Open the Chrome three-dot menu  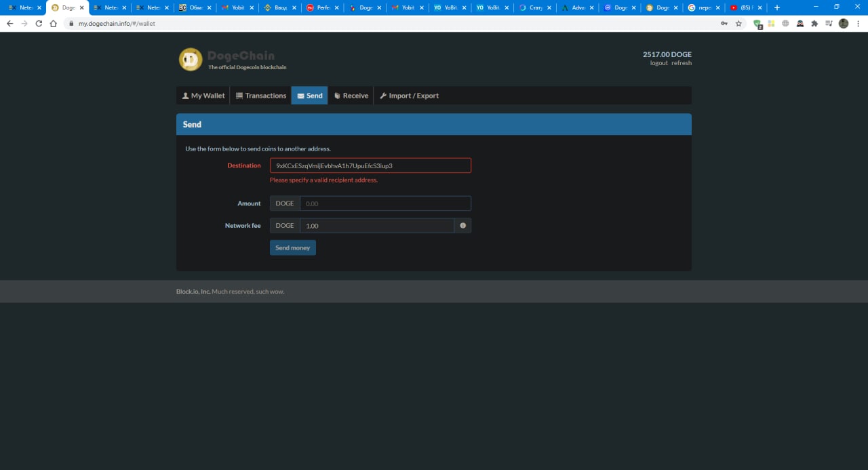[858, 23]
